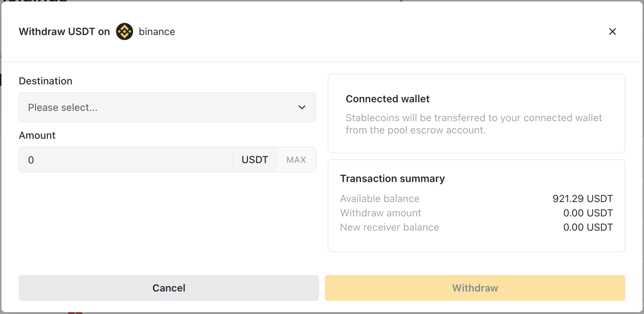The height and width of the screenshot is (314, 644).
Task: Click the Amount field label
Action: (37, 136)
